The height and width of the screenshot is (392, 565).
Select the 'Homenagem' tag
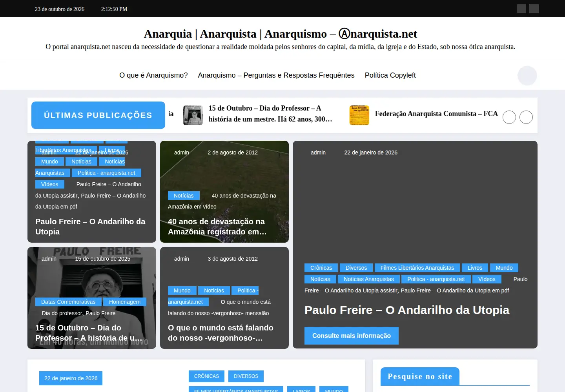125,302
